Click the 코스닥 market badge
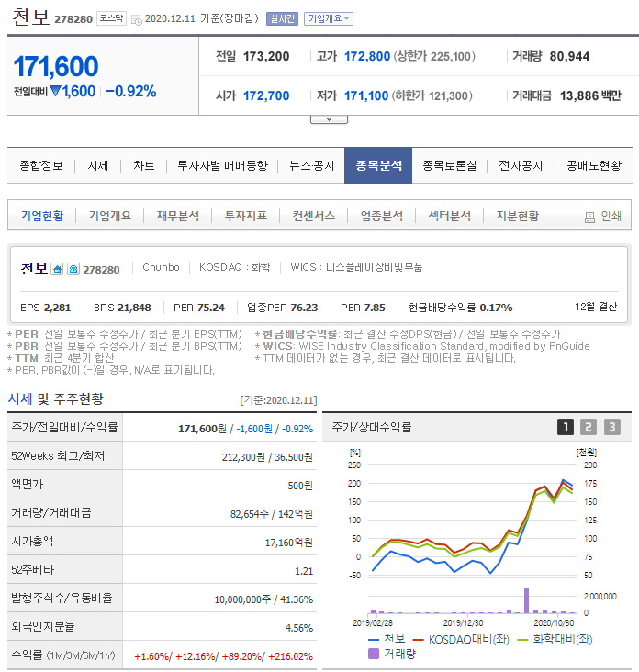Screen dimensions: 639x672 [111, 18]
